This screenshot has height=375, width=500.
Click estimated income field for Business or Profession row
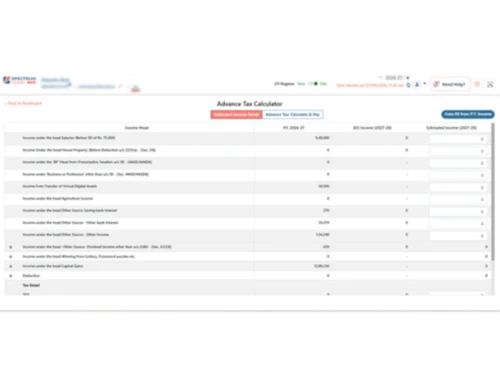tap(457, 175)
